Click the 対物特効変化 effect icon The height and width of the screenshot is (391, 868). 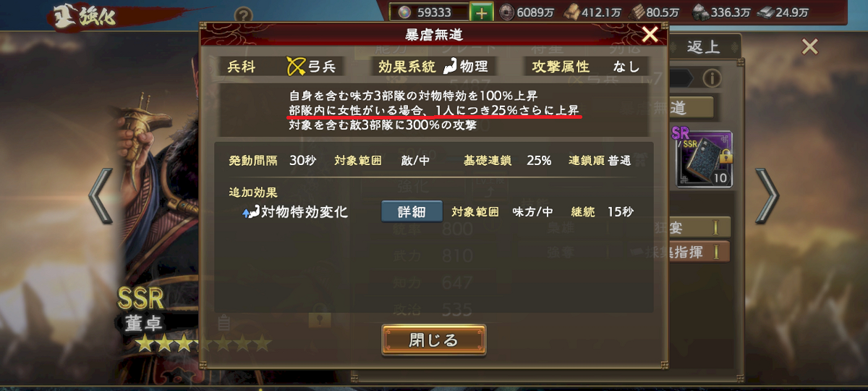pyautogui.click(x=250, y=212)
